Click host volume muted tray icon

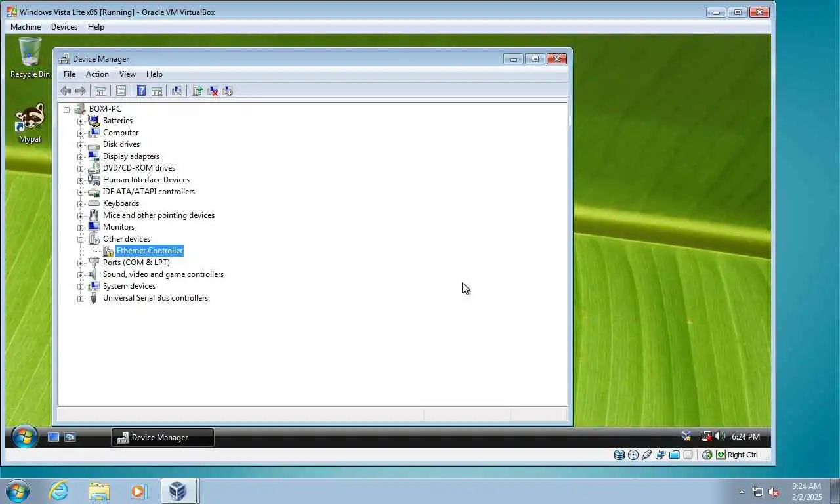[774, 492]
